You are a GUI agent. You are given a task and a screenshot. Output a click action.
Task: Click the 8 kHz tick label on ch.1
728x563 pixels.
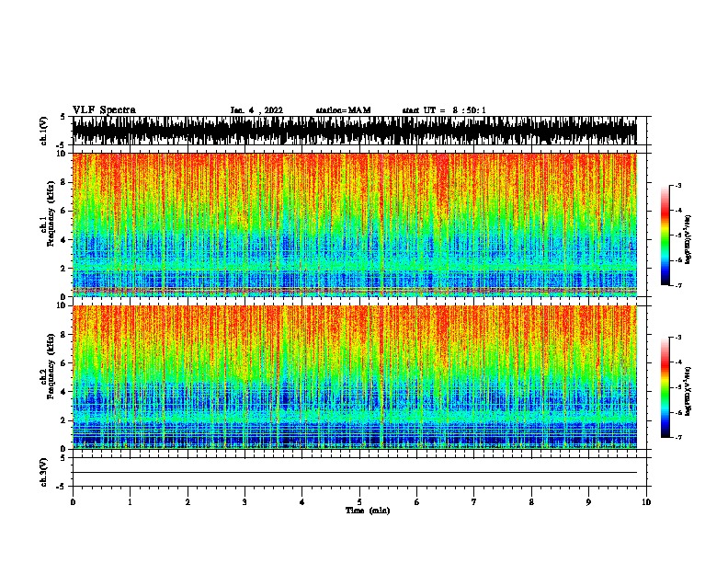pos(64,182)
